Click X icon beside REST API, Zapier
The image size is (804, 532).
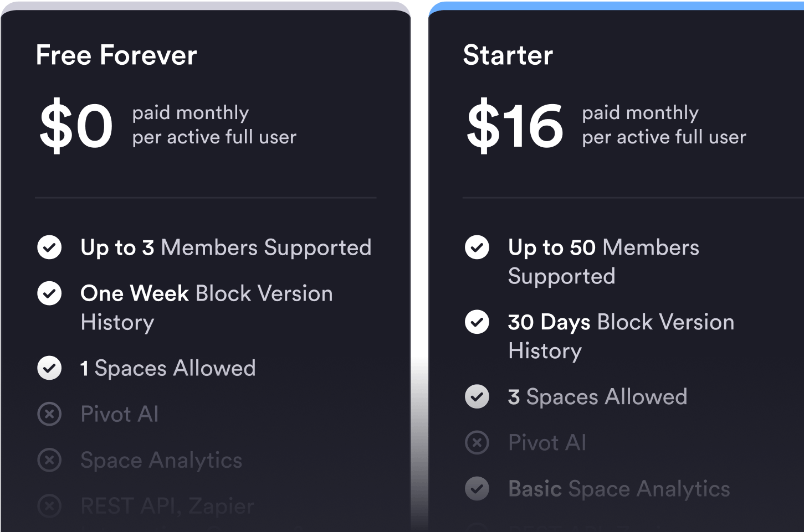[x=49, y=505]
